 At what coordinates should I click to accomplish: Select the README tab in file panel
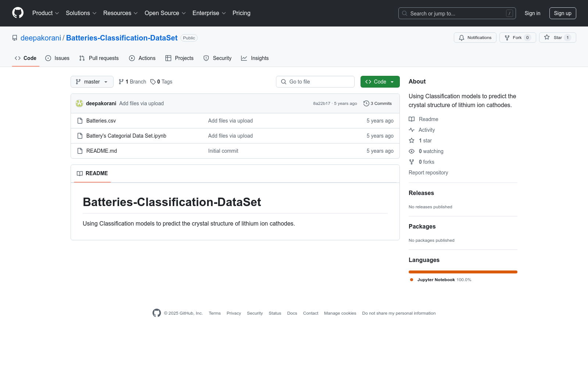pyautogui.click(x=92, y=173)
